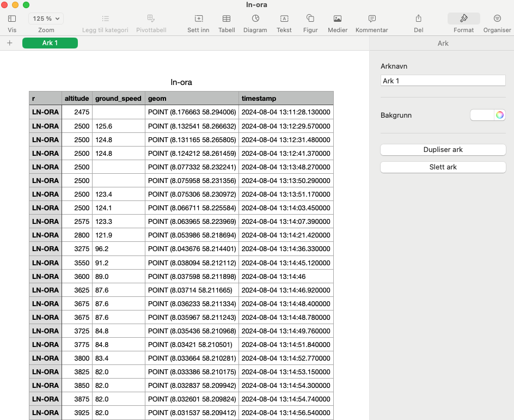The width and height of the screenshot is (514, 420).
Task: Select the Ark 1 sheet tab
Action: (50, 43)
